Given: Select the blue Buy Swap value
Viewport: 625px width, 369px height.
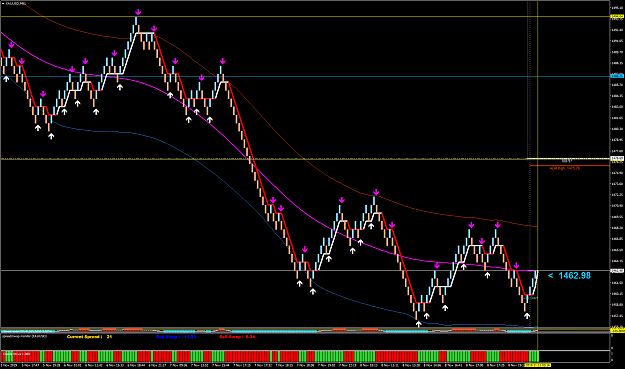Looking at the screenshot, I should (176, 337).
